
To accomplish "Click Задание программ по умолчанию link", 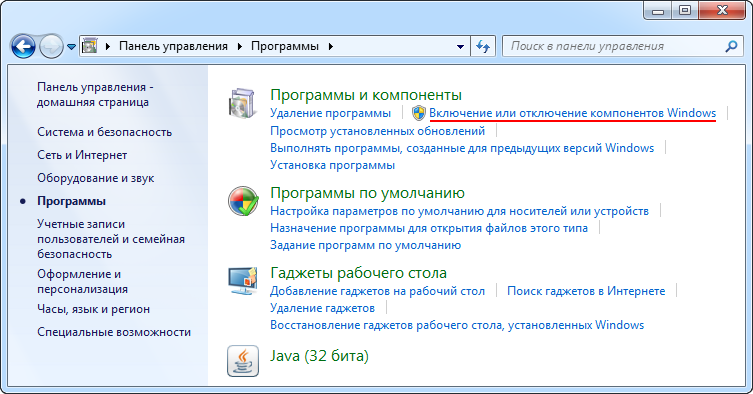I will click(x=365, y=245).
